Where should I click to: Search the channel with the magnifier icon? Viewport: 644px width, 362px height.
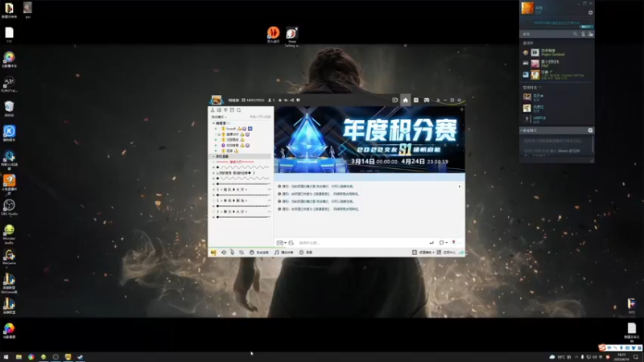[238, 110]
